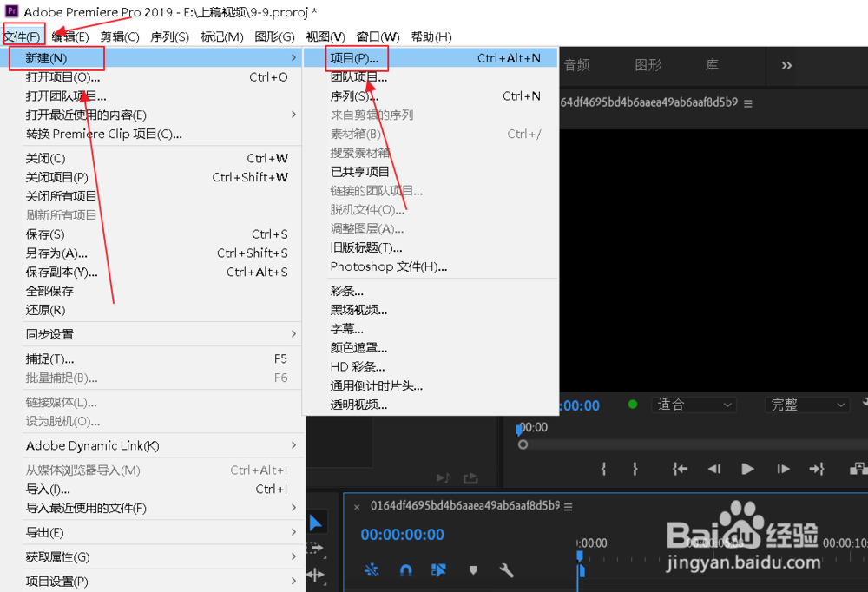Select the Ripple Edit tool icon
The image size is (868, 592).
click(316, 575)
